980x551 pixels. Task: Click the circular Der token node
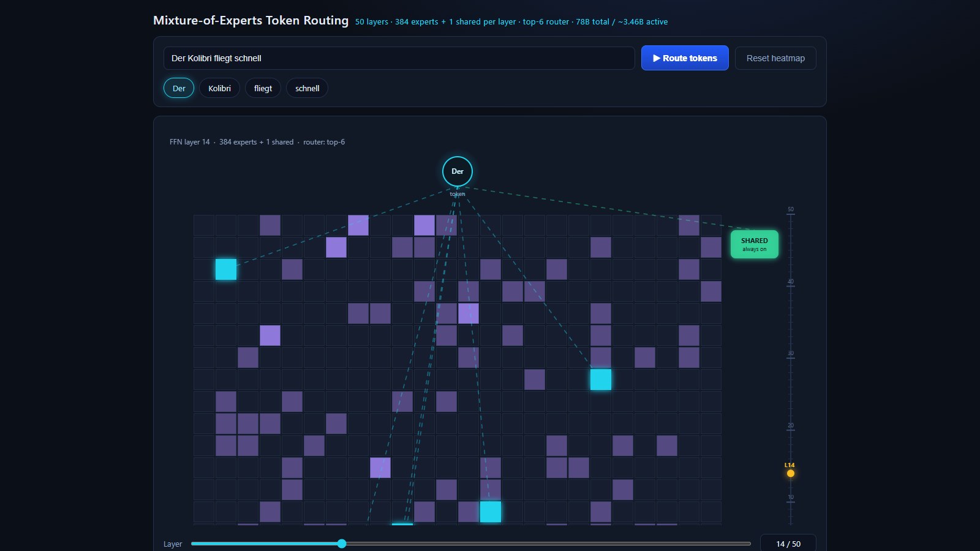click(x=458, y=171)
